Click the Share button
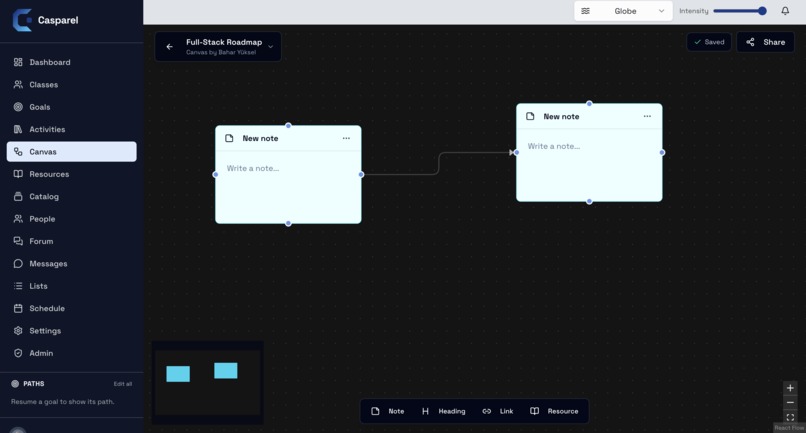The height and width of the screenshot is (433, 806). (765, 42)
